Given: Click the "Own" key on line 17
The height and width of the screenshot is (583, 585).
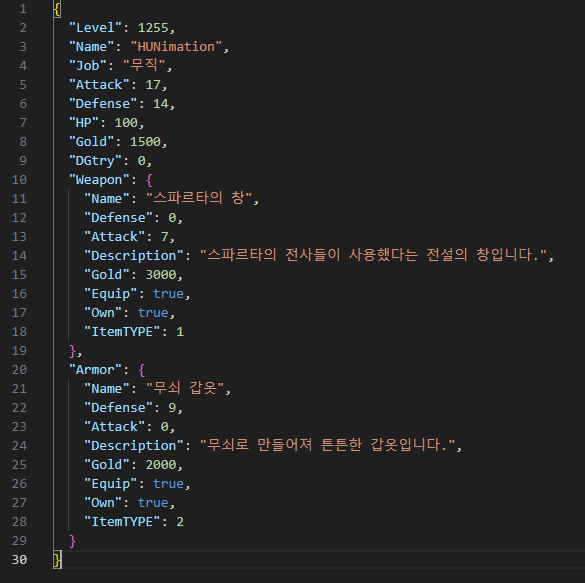Looking at the screenshot, I should coord(103,313).
